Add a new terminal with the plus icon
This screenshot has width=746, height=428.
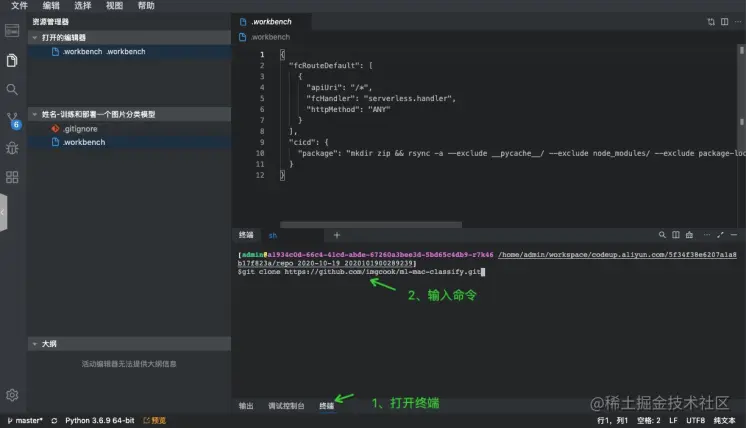(x=336, y=235)
